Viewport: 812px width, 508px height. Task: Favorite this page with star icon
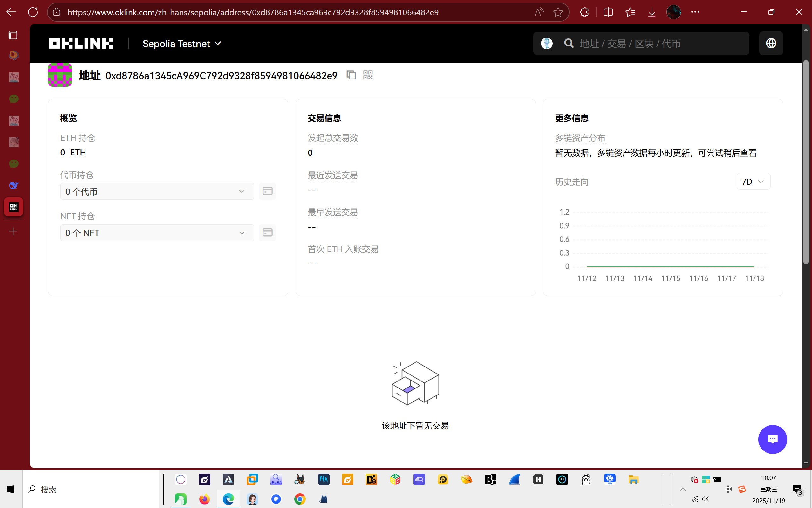[558, 12]
